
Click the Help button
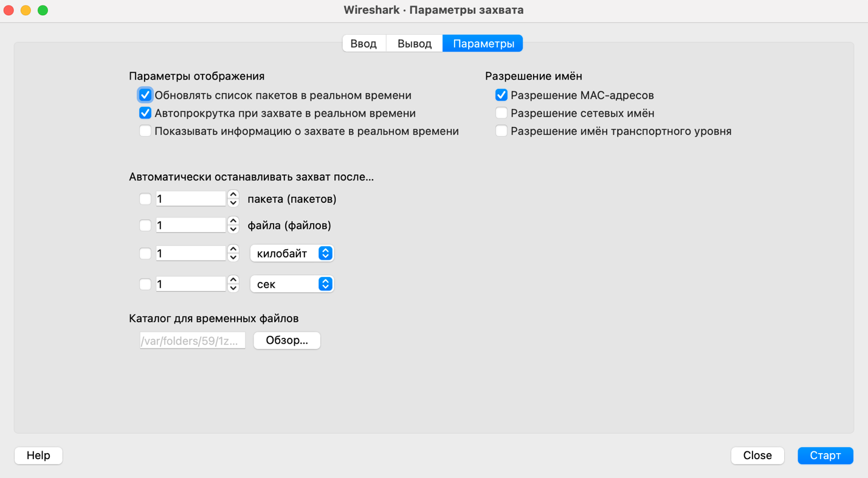point(38,456)
